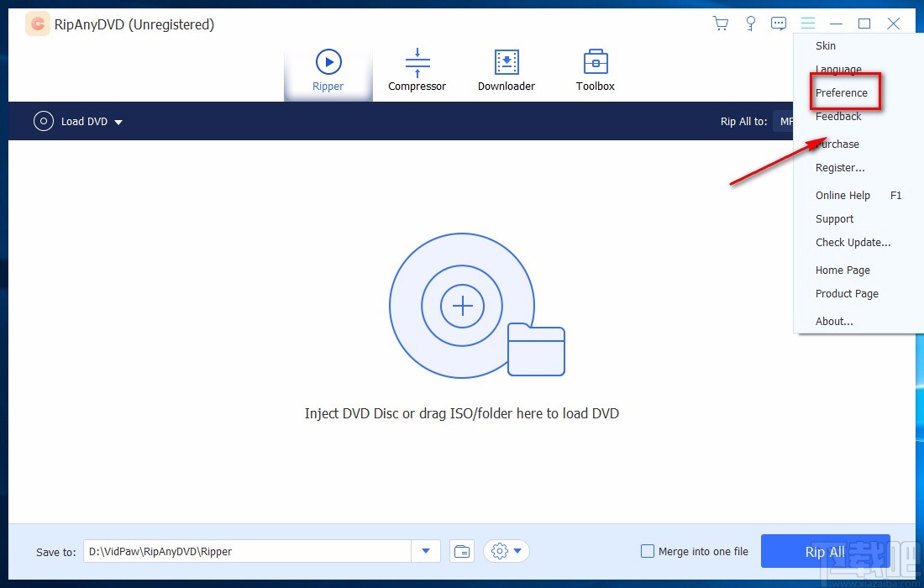
Task: Maximize the RipAnyDVD window
Action: click(864, 24)
